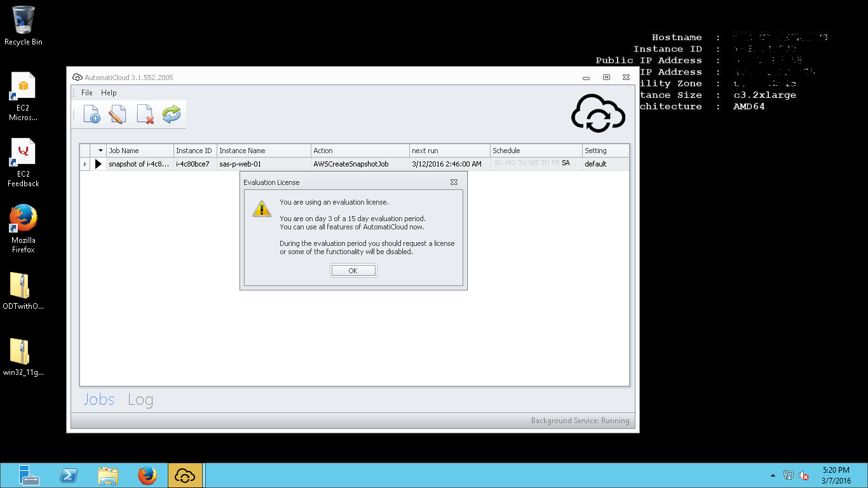Select the 'i-4c80bce7' instance ID cell

tap(195, 164)
